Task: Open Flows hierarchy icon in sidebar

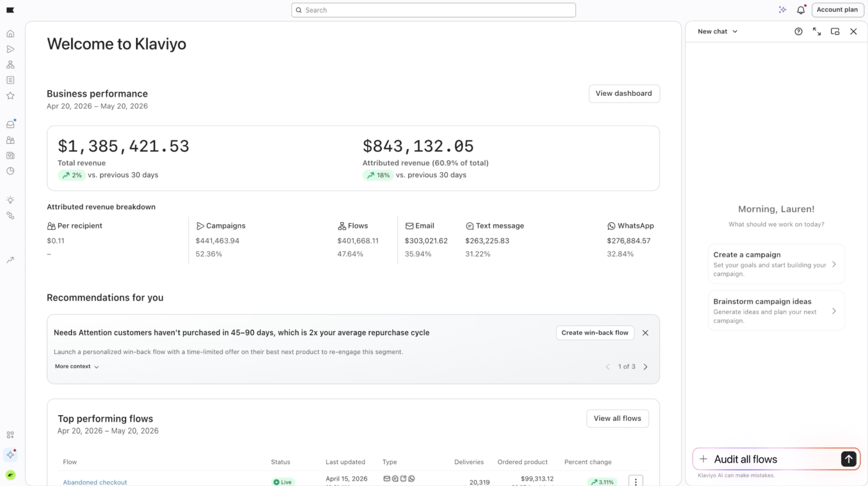Action: pyautogui.click(x=10, y=65)
